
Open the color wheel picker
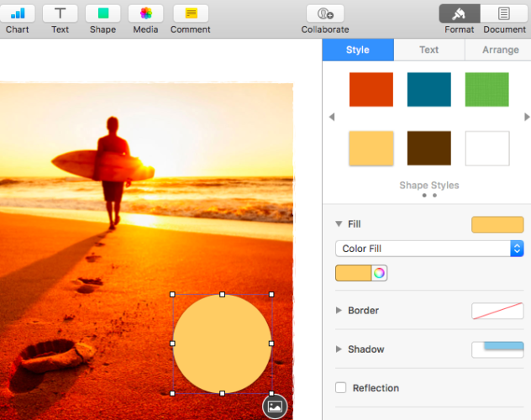pos(380,273)
